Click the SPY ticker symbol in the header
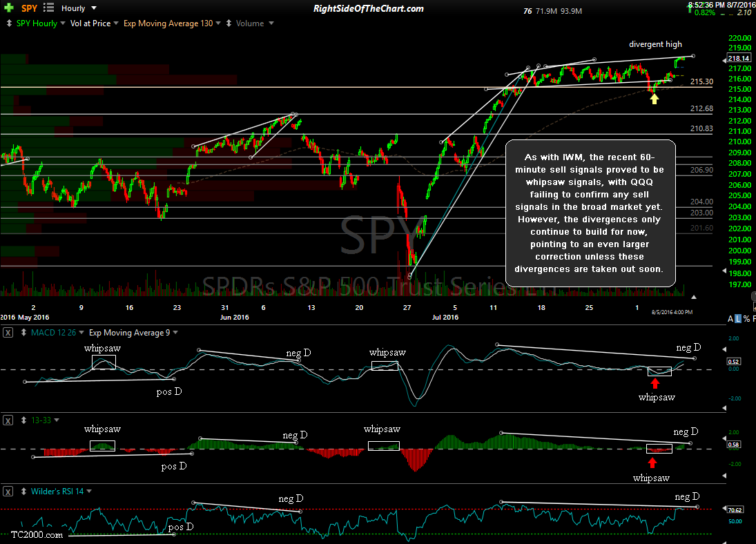The height and width of the screenshot is (544, 756). [x=28, y=8]
